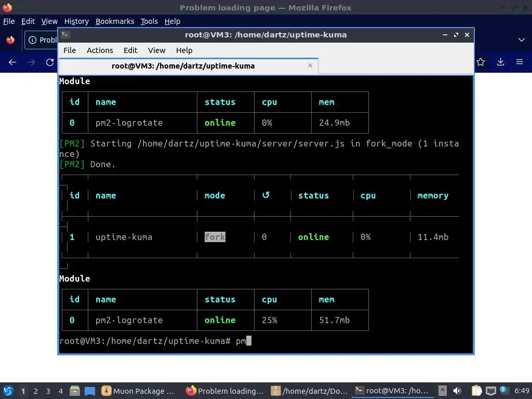The image size is (532, 399).
Task: Open Firefox Bookmarks menu
Action: click(x=115, y=21)
